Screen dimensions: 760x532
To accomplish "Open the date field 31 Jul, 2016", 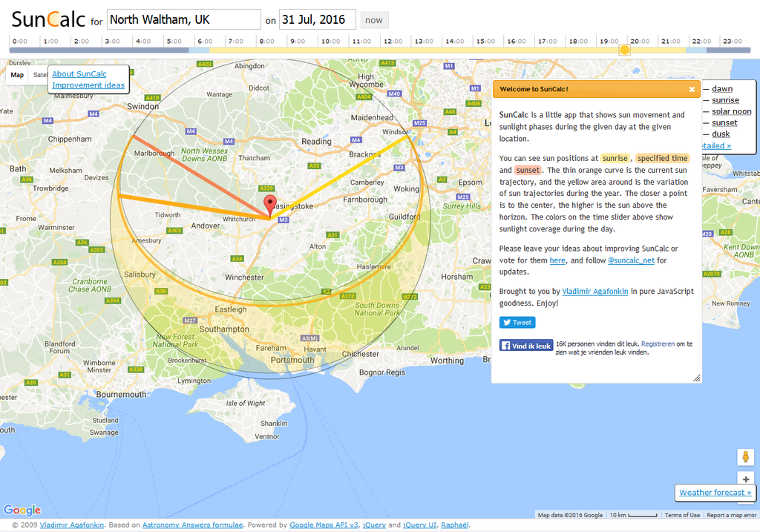I will [x=318, y=20].
